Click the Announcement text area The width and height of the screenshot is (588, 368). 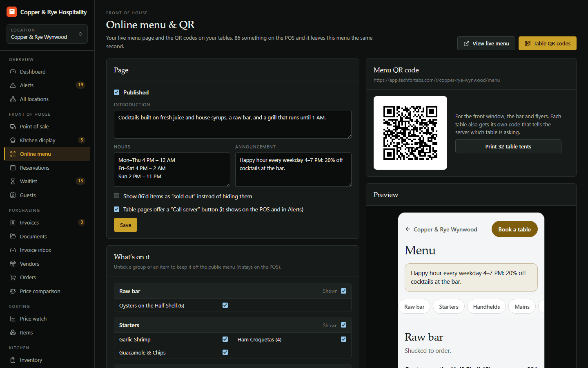(x=293, y=170)
